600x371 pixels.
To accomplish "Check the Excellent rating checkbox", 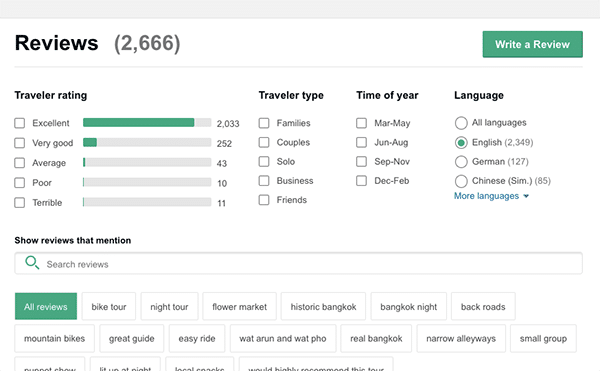I will coord(20,123).
